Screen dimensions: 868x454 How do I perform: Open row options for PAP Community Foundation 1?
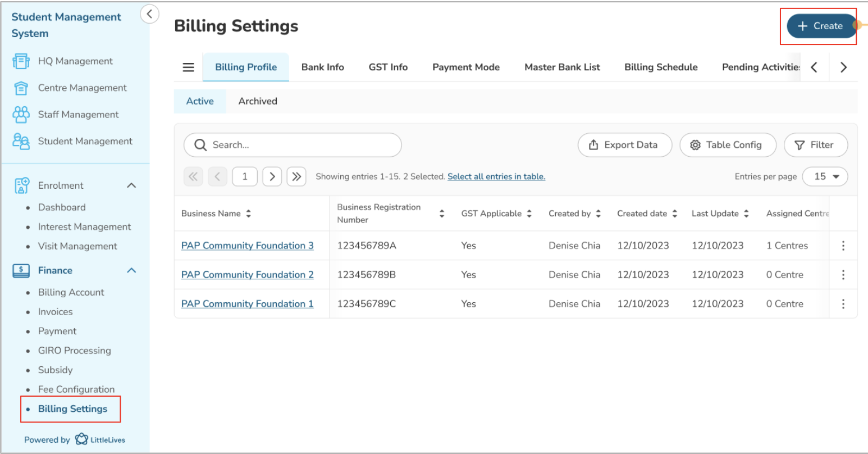pos(843,304)
